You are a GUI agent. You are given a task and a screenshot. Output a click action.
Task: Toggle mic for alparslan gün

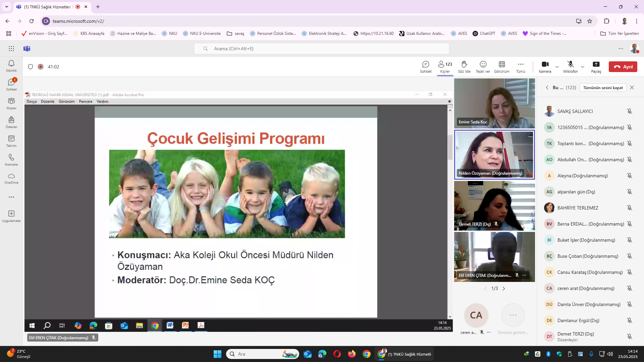tap(630, 192)
